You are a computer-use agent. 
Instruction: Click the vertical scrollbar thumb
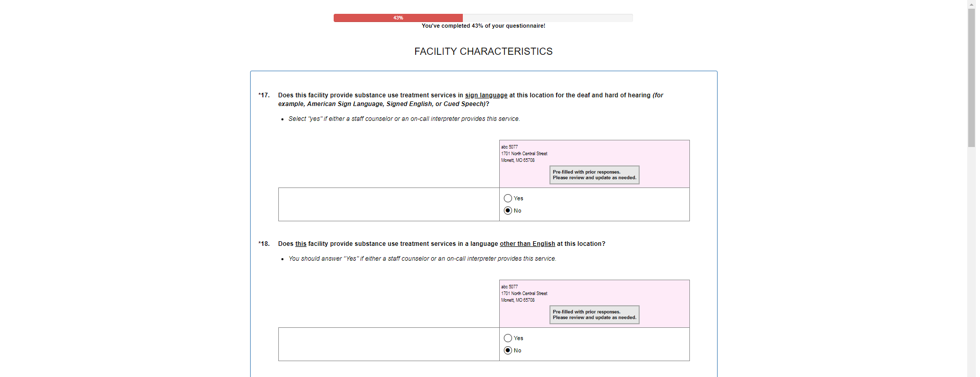click(971, 77)
